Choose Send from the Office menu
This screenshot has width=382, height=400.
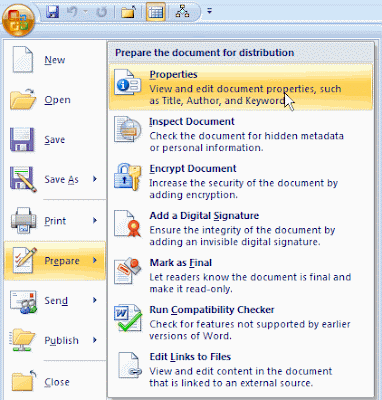(x=55, y=301)
